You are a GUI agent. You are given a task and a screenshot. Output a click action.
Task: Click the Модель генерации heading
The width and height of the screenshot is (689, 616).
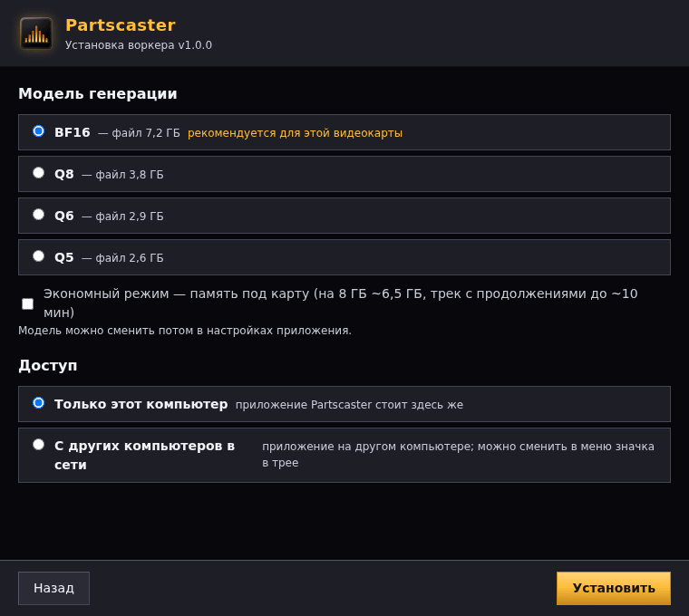[98, 94]
